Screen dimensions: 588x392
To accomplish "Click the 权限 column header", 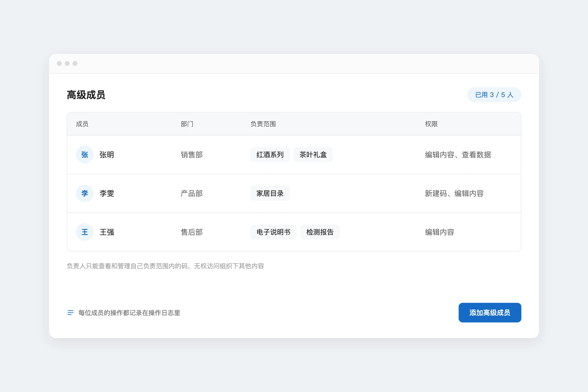I will pos(431,124).
